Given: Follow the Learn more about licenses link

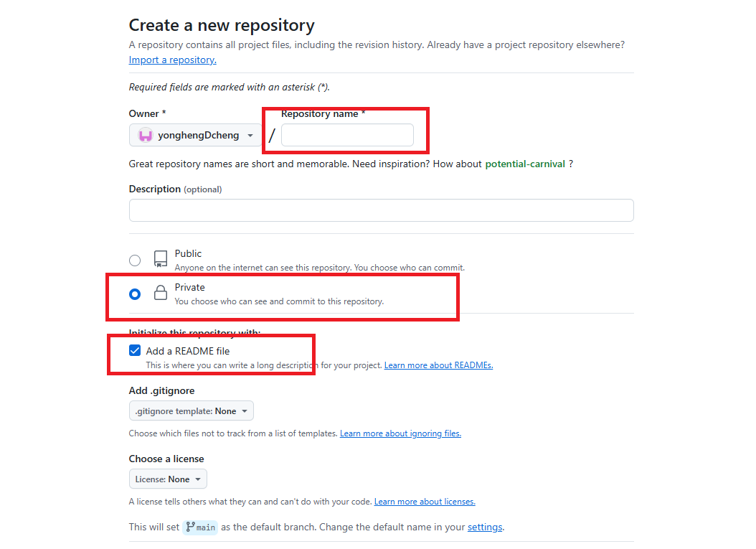Looking at the screenshot, I should point(425,502).
